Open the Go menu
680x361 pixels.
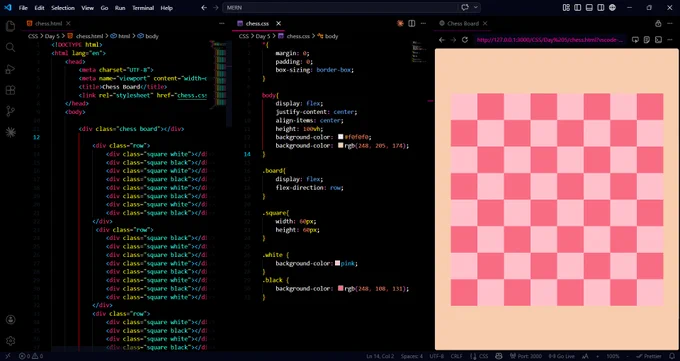[104, 8]
